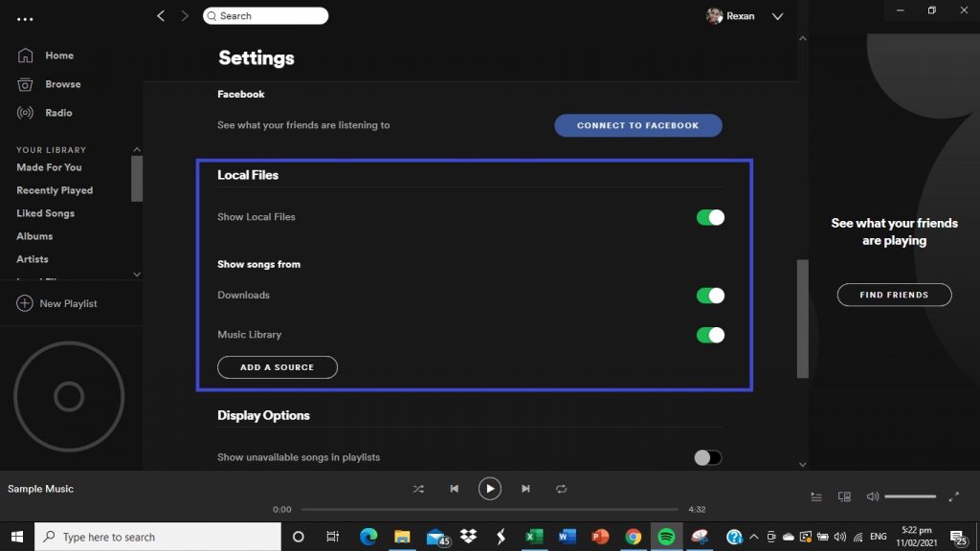Go back with the left arrow
Image resolution: width=980 pixels, height=551 pixels.
click(x=161, y=16)
